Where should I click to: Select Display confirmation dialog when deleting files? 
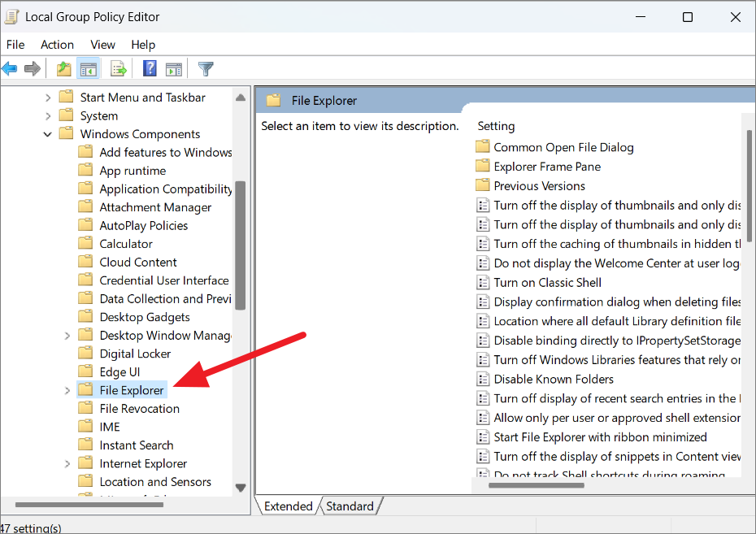click(x=617, y=302)
